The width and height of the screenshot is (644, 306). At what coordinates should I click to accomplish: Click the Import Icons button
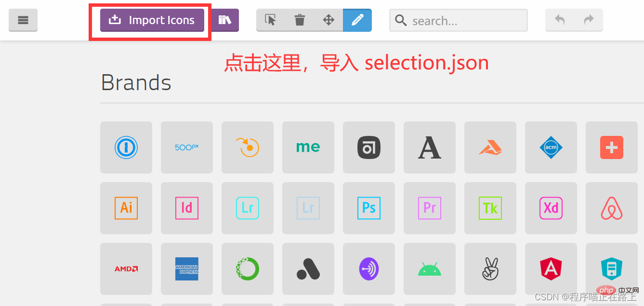[152, 20]
